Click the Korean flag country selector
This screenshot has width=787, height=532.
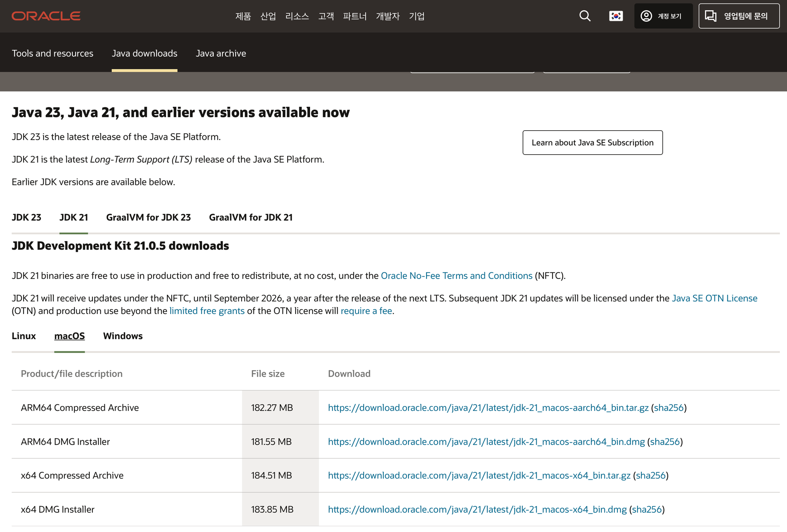pos(616,16)
